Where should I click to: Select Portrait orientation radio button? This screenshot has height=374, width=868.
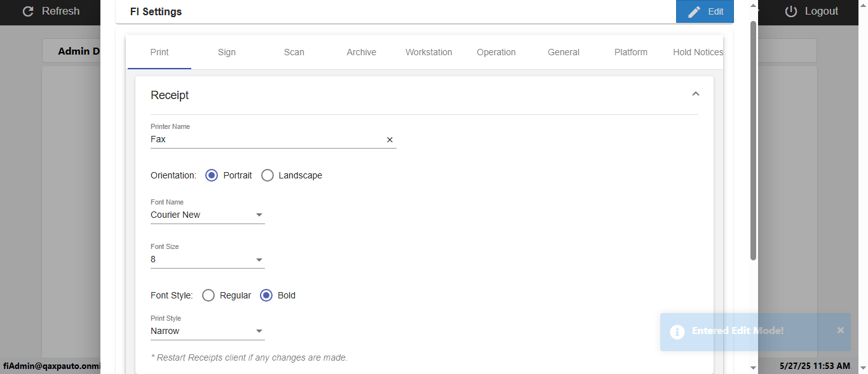[212, 175]
